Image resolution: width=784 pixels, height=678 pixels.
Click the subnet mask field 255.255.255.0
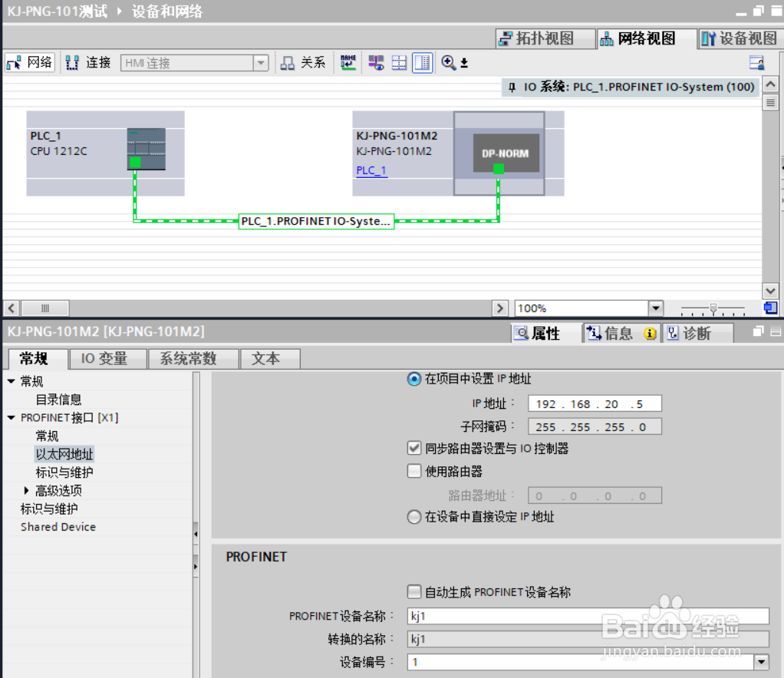595,426
